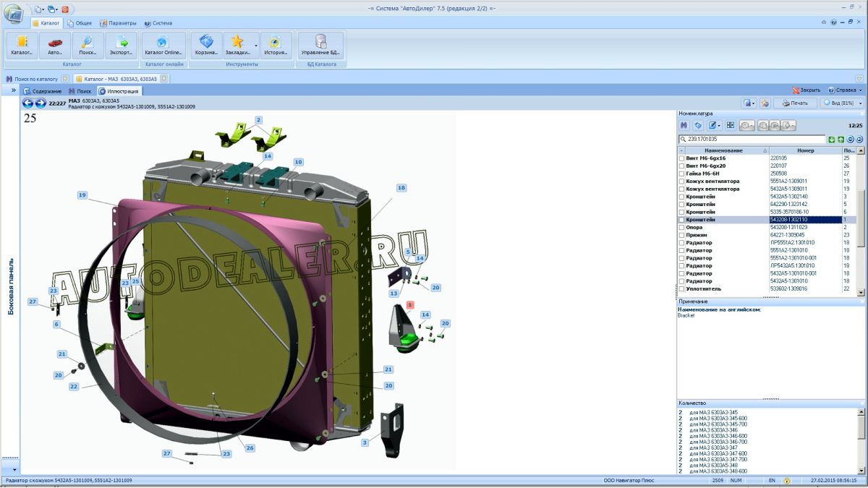Check the Опора row checkbox

coord(681,227)
